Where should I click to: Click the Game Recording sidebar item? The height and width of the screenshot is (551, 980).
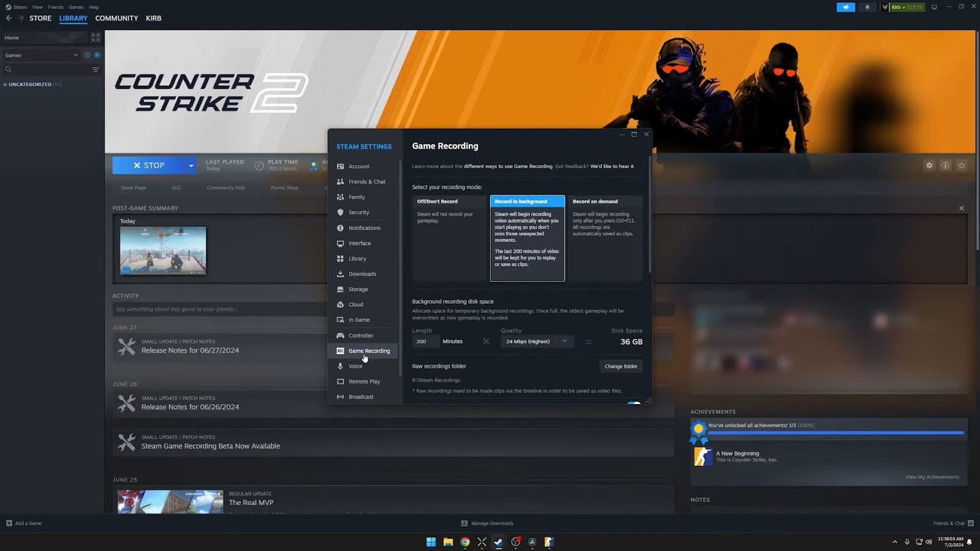363,351
